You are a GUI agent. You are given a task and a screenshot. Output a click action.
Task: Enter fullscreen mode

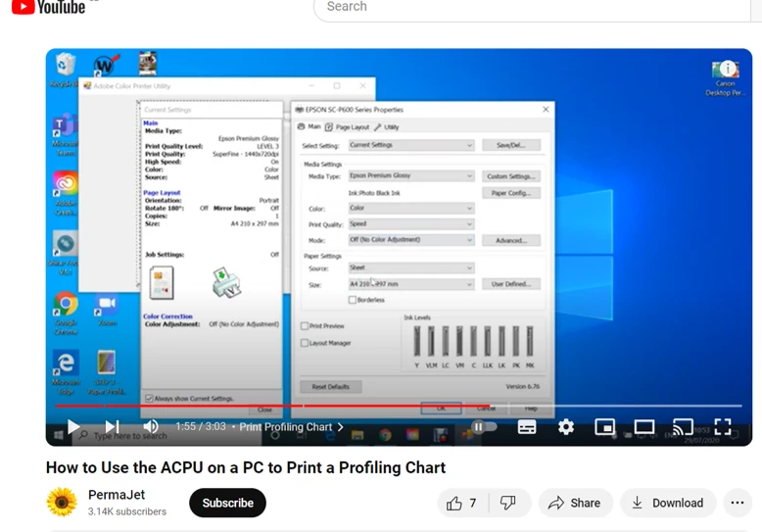click(x=722, y=427)
